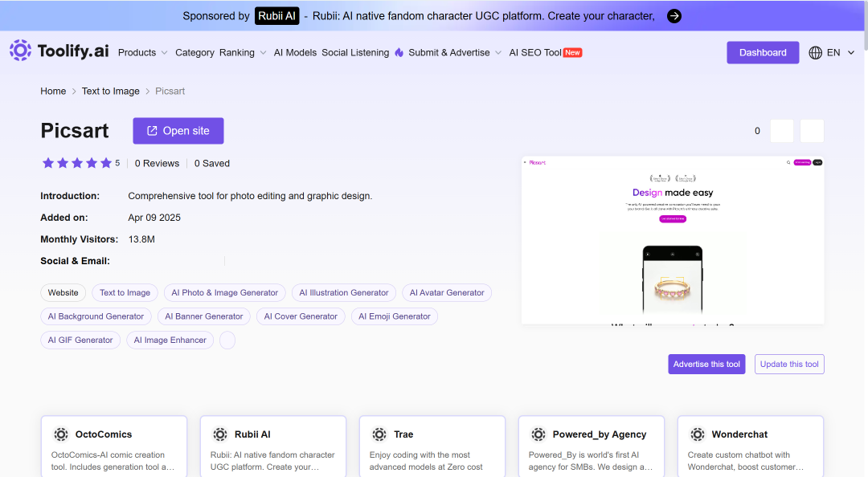Click the Trae card logo icon
The height and width of the screenshot is (477, 868).
point(379,434)
